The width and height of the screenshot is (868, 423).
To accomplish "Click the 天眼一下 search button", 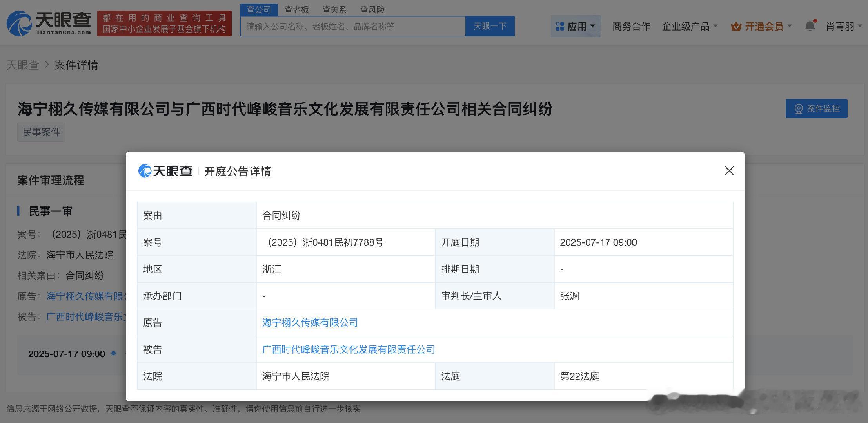I will click(490, 26).
